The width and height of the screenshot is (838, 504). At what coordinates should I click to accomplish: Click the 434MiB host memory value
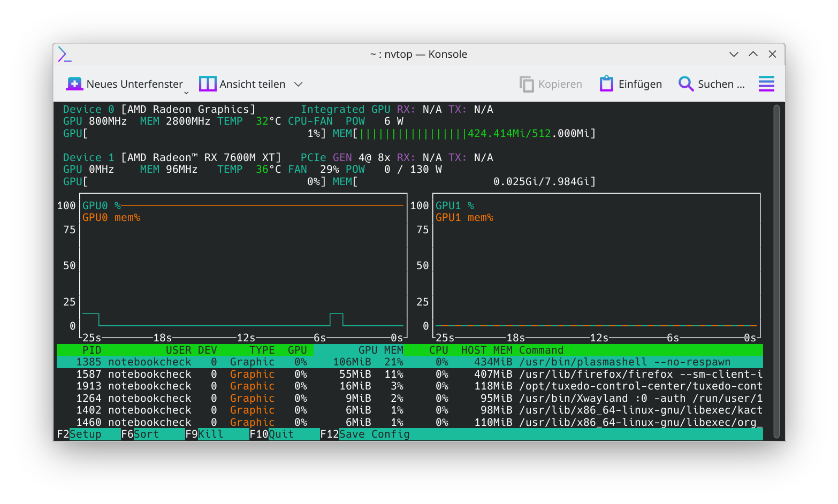[493, 362]
